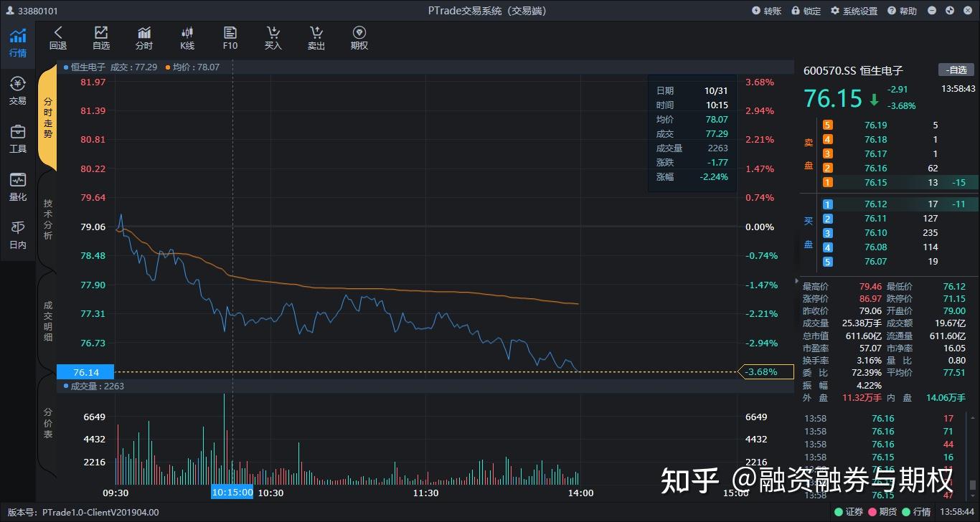Click the 外盘 11.32万手 value

(862, 397)
